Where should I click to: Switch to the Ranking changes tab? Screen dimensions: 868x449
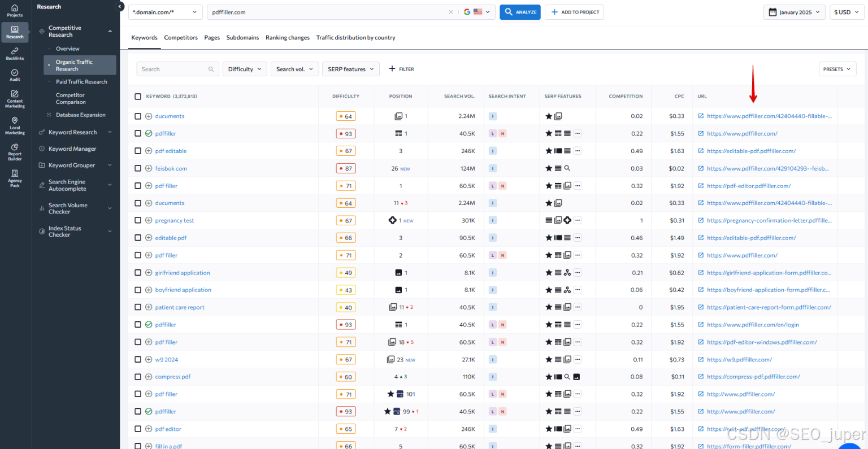coord(288,38)
